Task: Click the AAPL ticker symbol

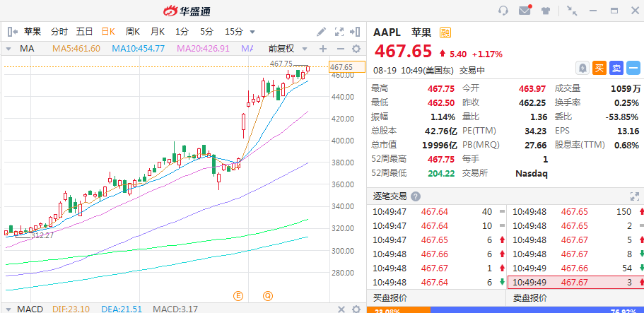Action: tap(387, 33)
